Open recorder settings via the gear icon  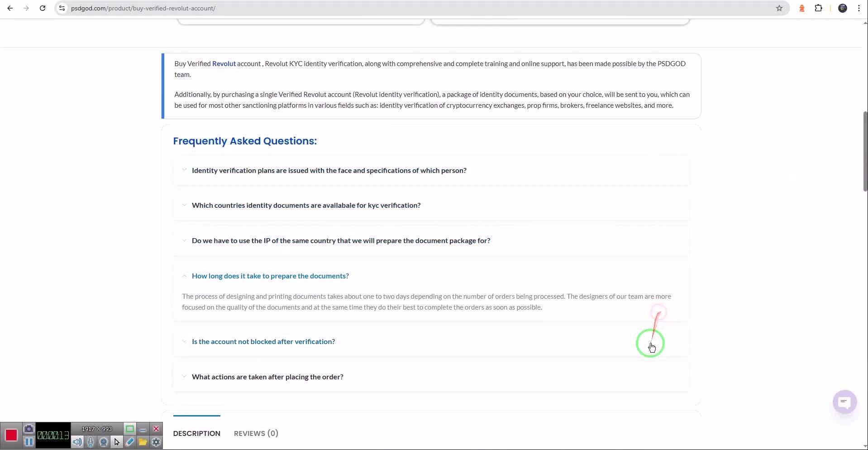(156, 442)
